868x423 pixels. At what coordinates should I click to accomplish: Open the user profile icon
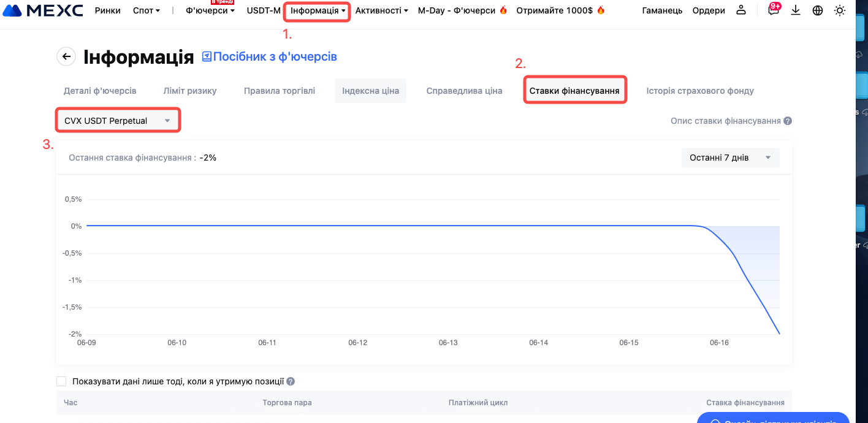point(741,10)
